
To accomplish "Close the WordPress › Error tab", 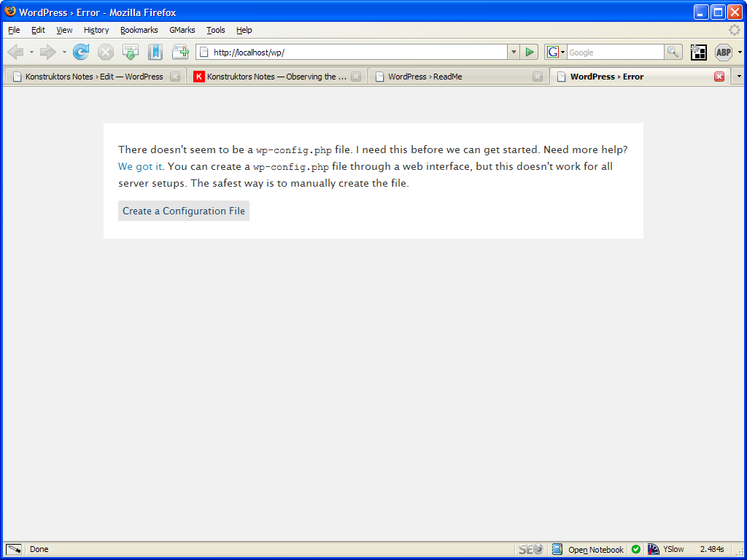I will [x=719, y=77].
